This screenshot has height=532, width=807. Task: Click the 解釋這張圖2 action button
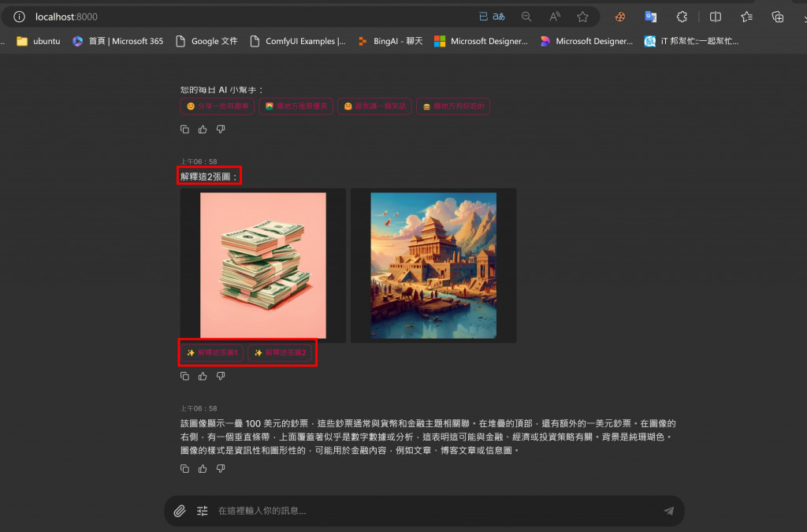280,352
